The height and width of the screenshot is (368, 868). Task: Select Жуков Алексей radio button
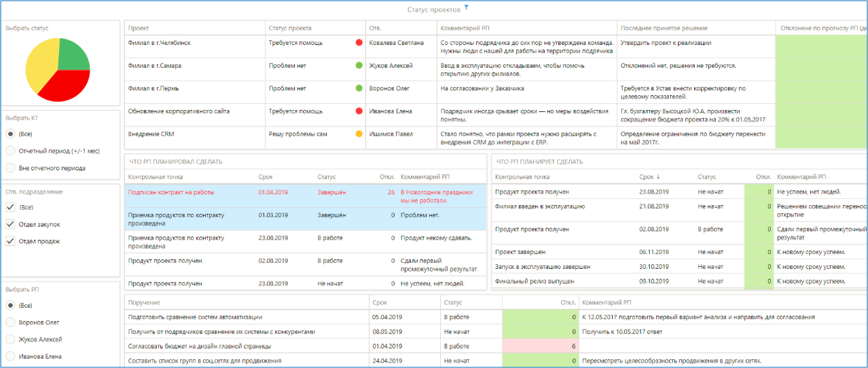coord(10,339)
